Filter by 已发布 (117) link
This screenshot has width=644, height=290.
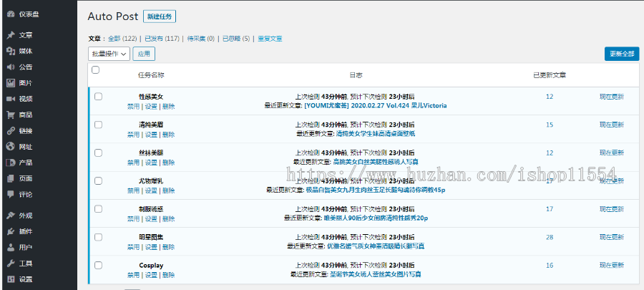[162, 39]
